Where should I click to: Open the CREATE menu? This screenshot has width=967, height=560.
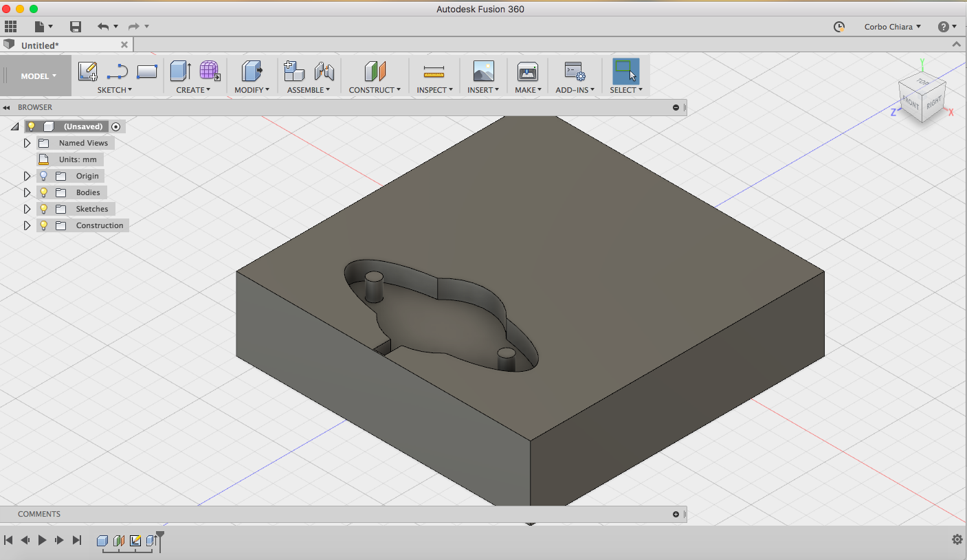point(193,90)
